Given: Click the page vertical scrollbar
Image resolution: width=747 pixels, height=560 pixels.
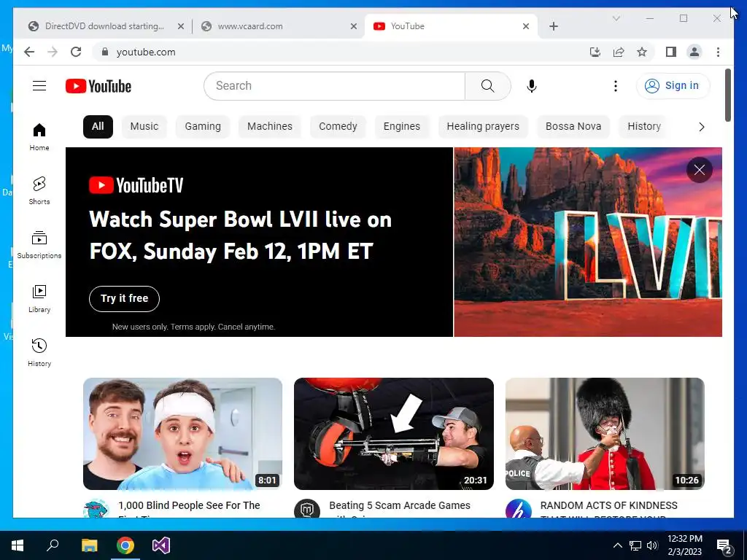Looking at the screenshot, I should [x=727, y=96].
